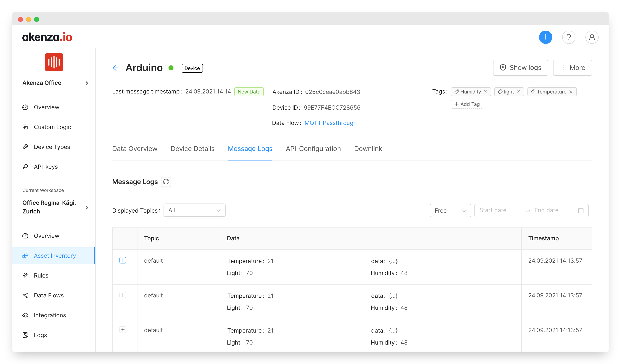Click the Device Types wrench icon

25,147
